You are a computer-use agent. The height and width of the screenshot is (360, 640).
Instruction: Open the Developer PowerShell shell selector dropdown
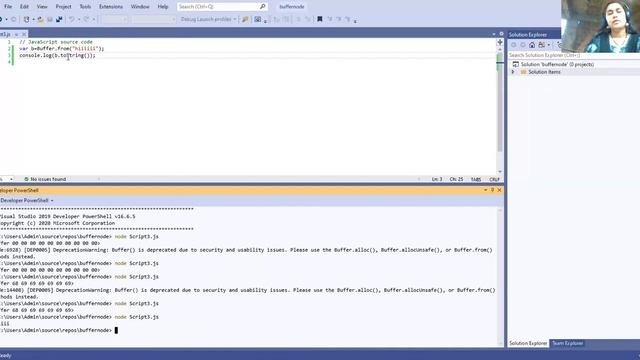27,200
